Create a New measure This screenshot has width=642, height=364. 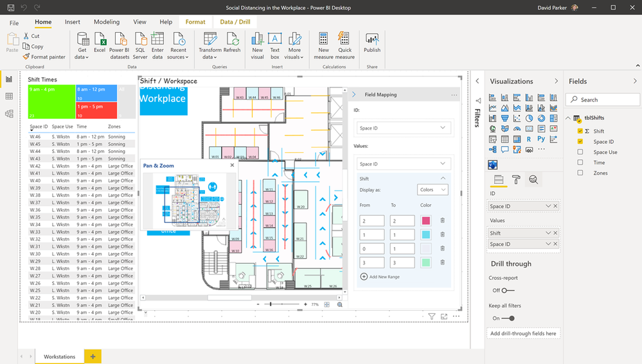[x=323, y=46]
